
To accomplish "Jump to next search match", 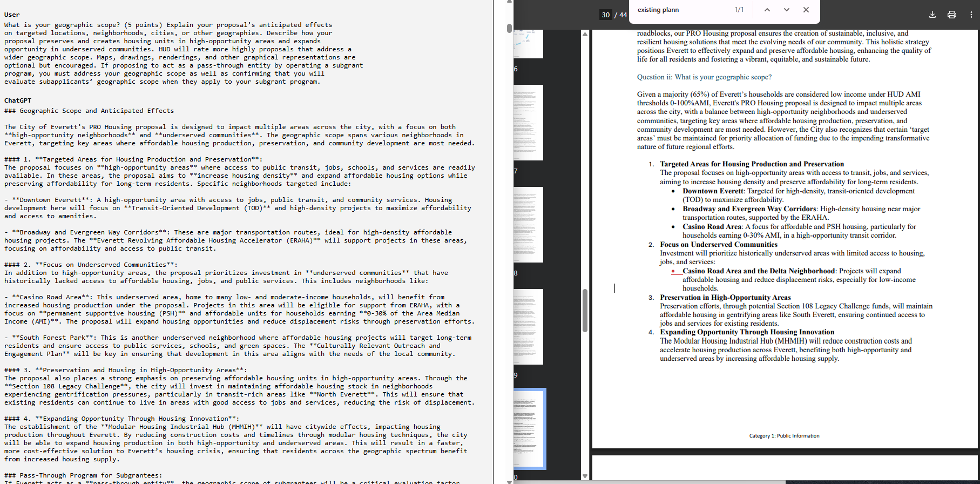I will pos(786,10).
